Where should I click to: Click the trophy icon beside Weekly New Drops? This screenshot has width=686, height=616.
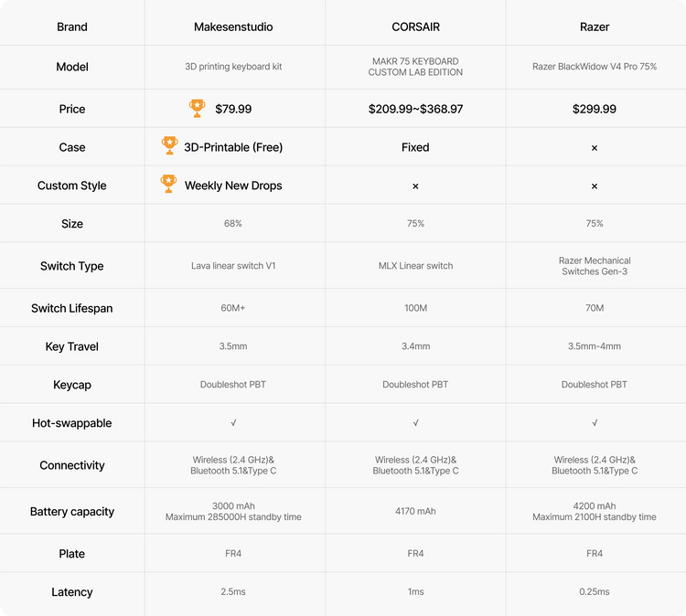coord(168,185)
